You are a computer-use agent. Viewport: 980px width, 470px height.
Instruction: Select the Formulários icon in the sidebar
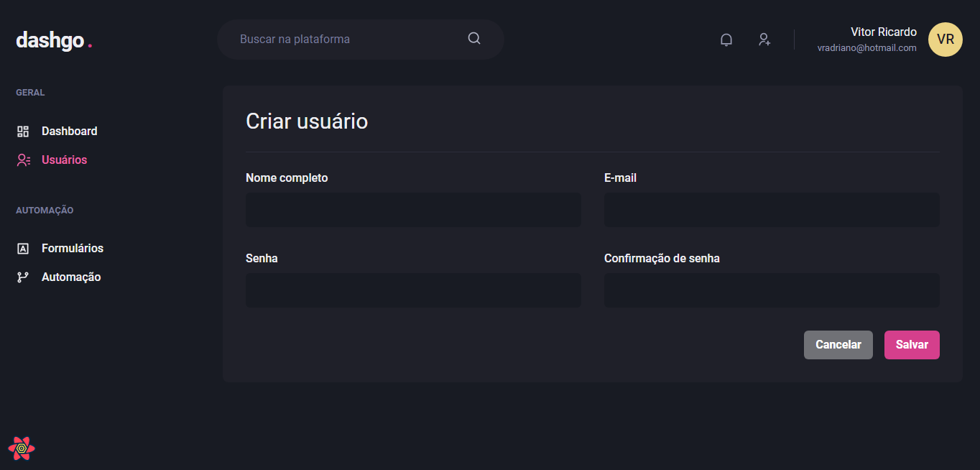(22, 248)
